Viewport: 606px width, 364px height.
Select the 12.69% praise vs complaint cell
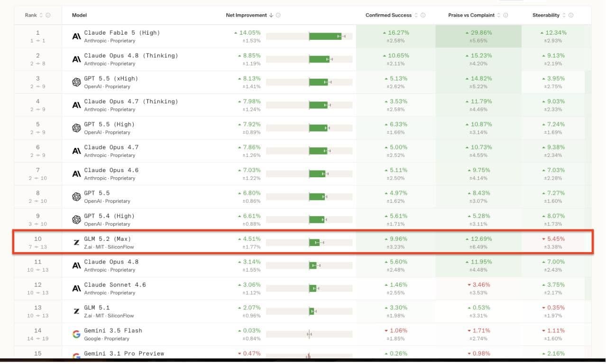(478, 243)
